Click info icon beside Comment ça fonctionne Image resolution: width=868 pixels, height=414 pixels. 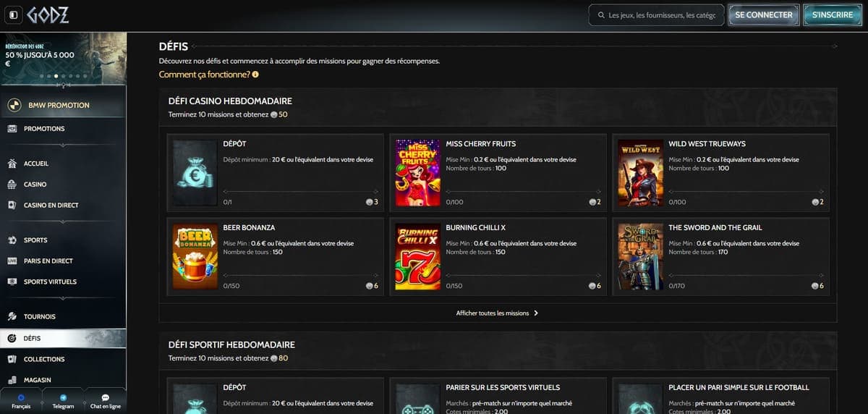click(255, 75)
